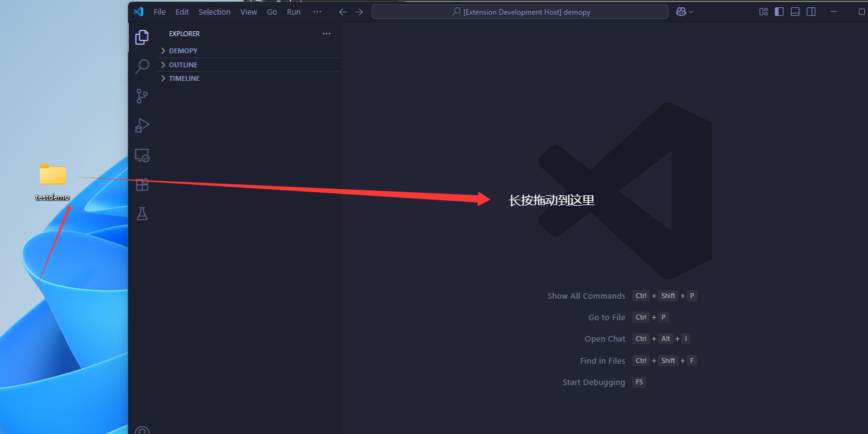Viewport: 868px width, 434px height.
Task: Expand the OUTLINE section
Action: (x=249, y=65)
